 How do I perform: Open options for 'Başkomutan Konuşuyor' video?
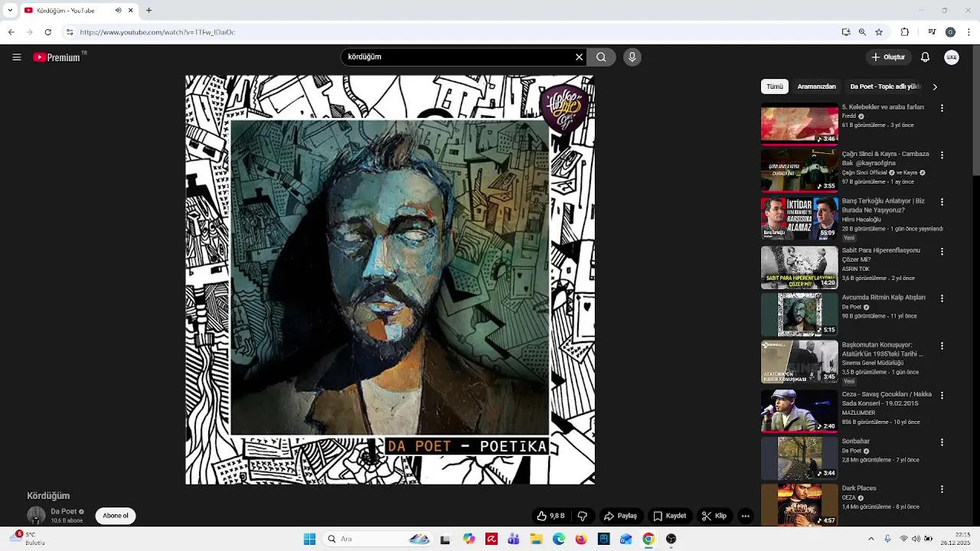[x=942, y=347]
